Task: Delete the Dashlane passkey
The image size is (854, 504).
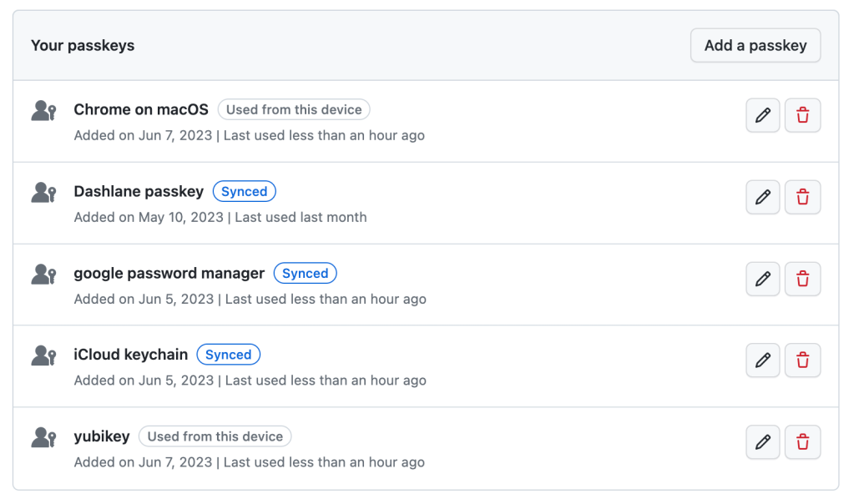Action: (802, 197)
